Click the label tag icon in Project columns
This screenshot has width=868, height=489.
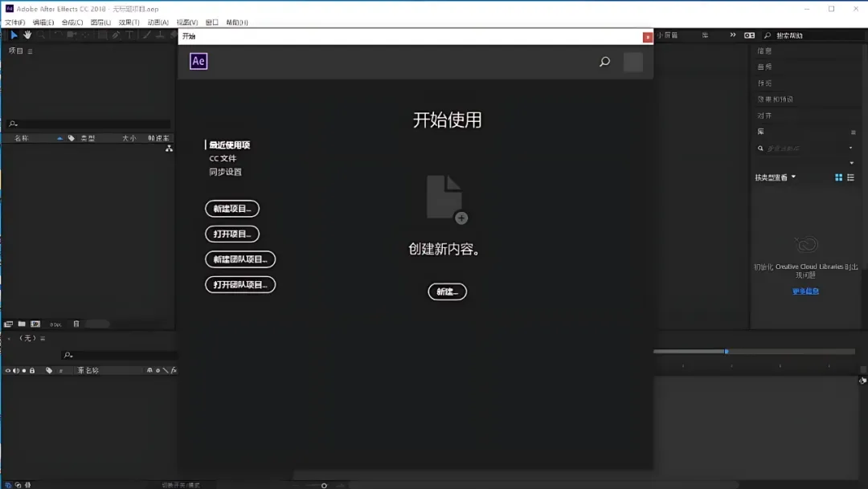(x=72, y=138)
